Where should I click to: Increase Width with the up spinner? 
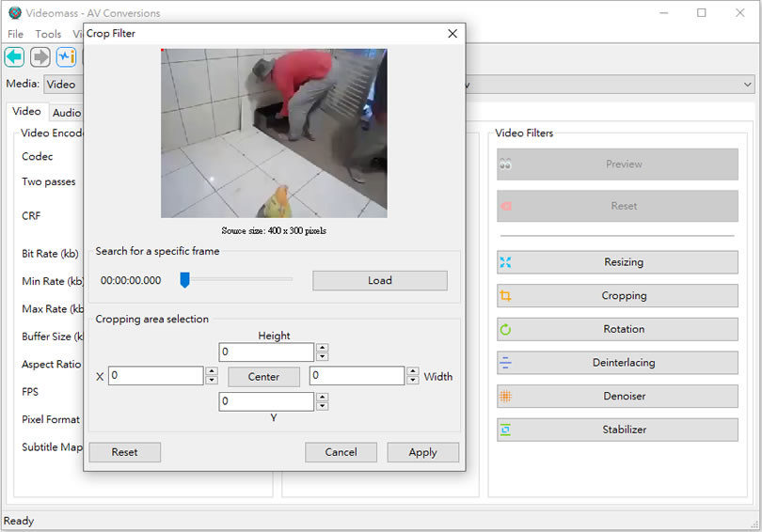click(413, 371)
